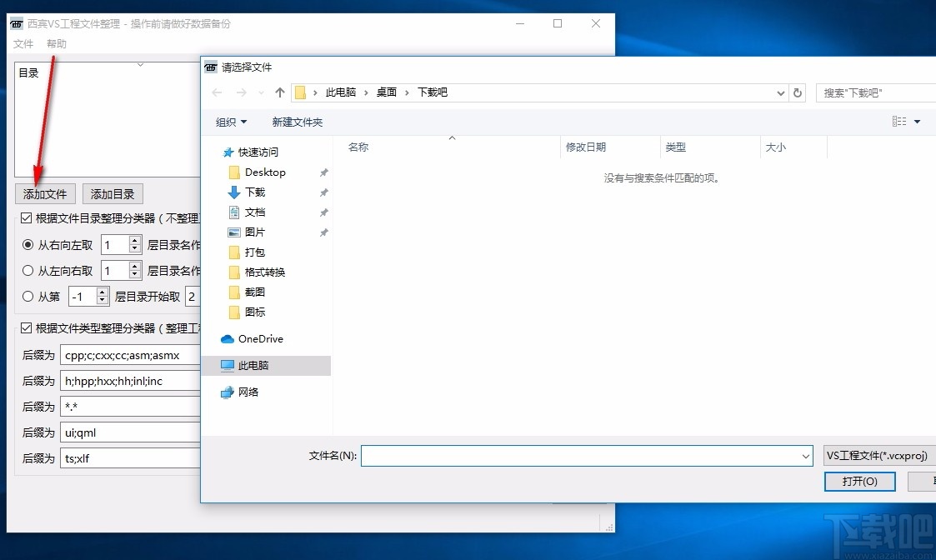This screenshot has height=560, width=936.
Task: Open the file type dropdown VS工程文件(*.vcxproj)
Action: pyautogui.click(x=878, y=455)
